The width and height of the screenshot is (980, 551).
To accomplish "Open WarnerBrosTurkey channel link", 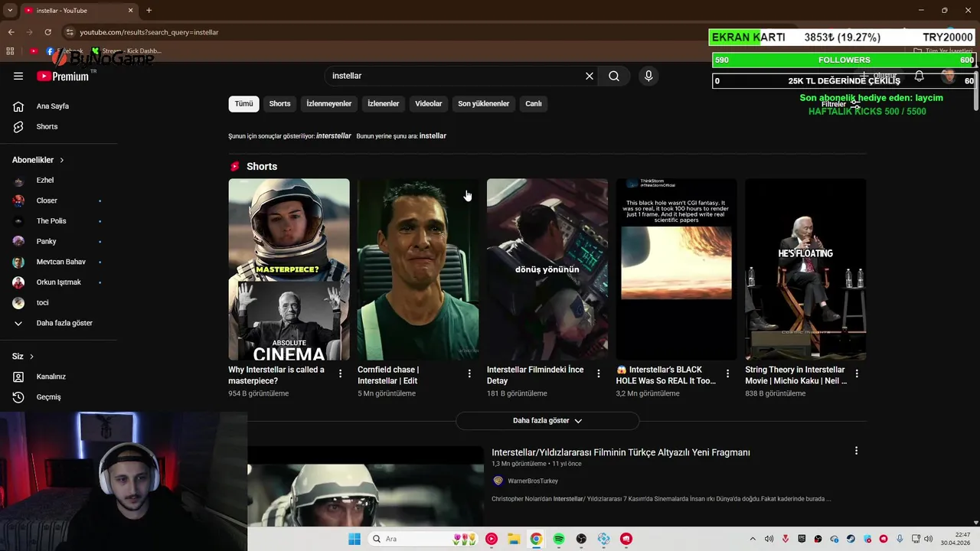I will (533, 481).
